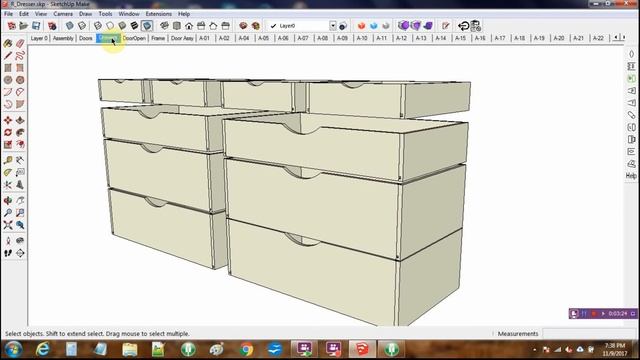Choose the Zoom magnifier tool
The image size is (640, 360).
[x=8, y=213]
